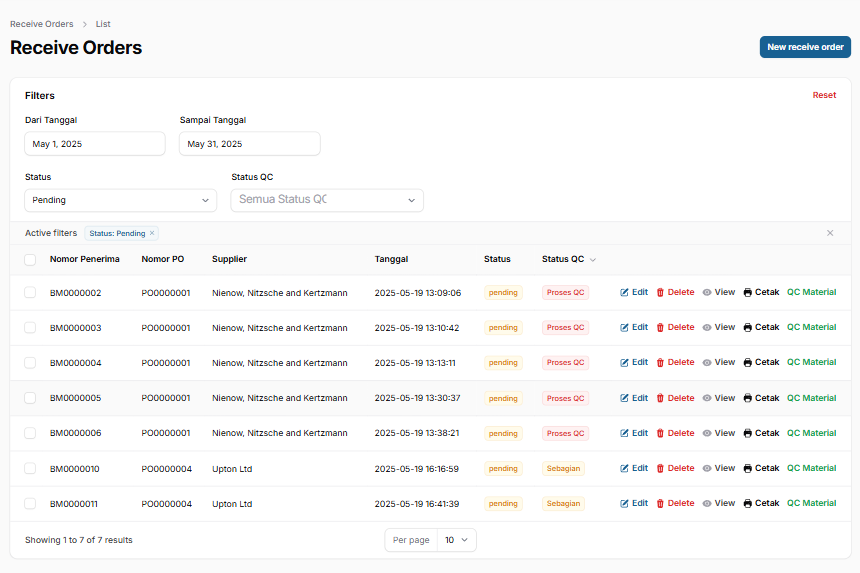This screenshot has width=860, height=573.
Task: Reset all filters
Action: click(x=824, y=95)
